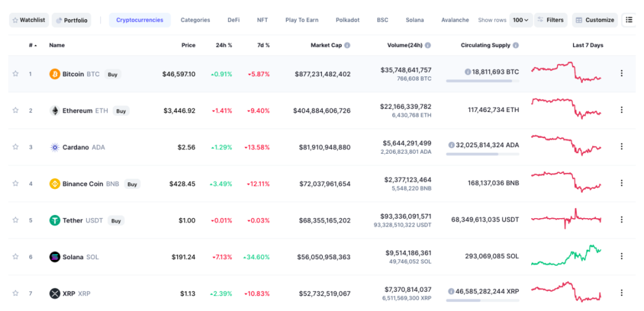Click the Circulating Supply info icon
Image resolution: width=644 pixels, height=311 pixels.
point(516,45)
